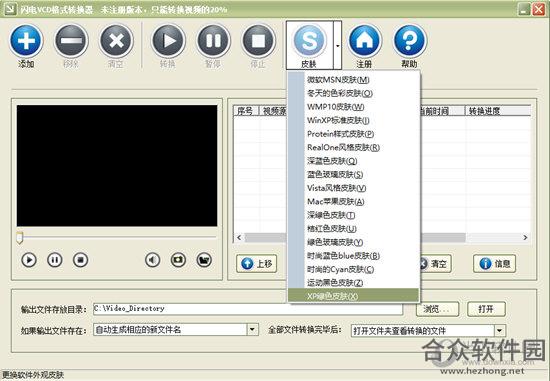
Task: Click the 浏览 browse button
Action: click(437, 309)
